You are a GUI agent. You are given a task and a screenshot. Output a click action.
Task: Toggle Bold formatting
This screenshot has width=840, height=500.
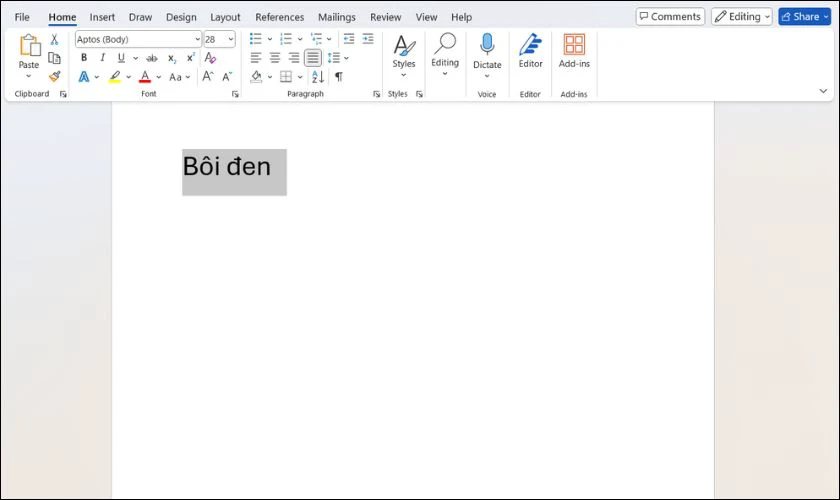coord(83,58)
